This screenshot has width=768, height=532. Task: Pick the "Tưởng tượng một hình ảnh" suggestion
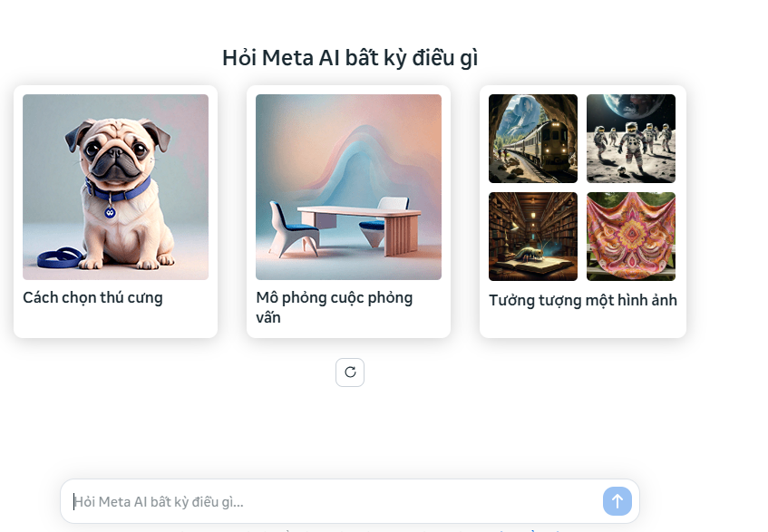(582, 300)
